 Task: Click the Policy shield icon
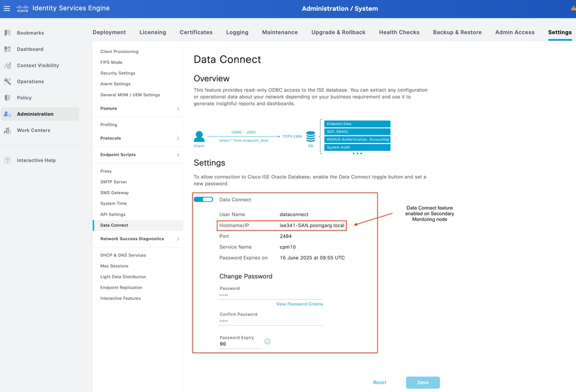coord(7,98)
